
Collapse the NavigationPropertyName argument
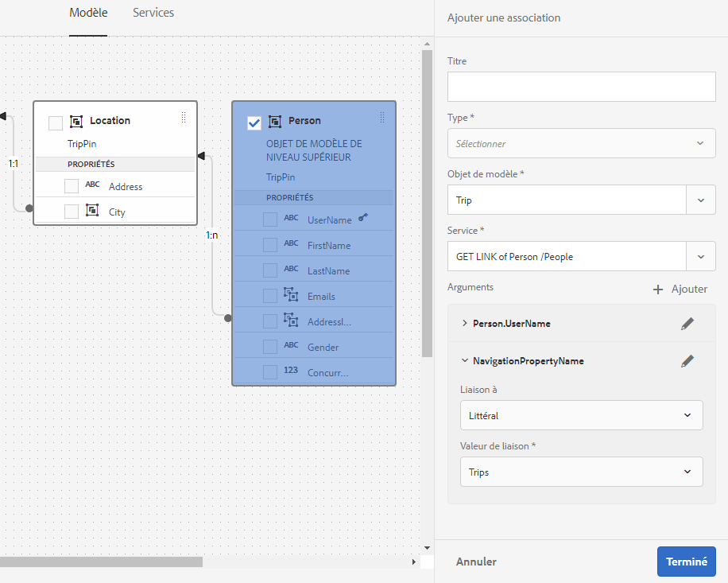pos(464,361)
